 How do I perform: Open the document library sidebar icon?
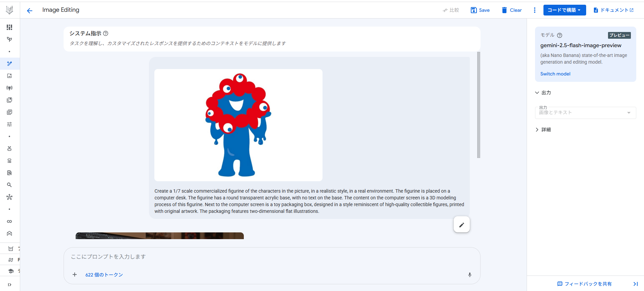pyautogui.click(x=9, y=112)
